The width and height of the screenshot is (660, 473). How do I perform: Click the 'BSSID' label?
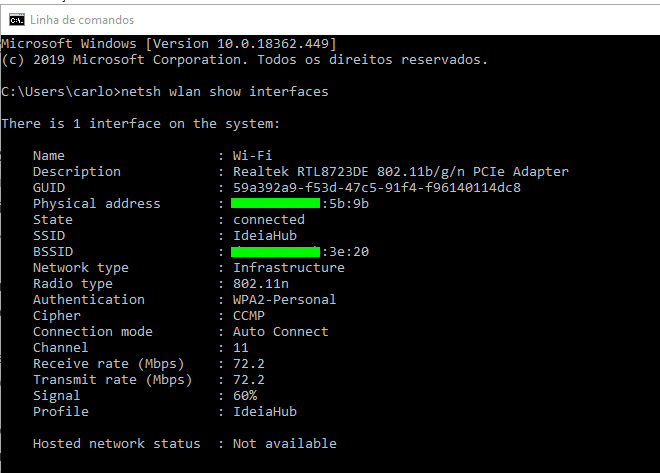[x=53, y=252]
